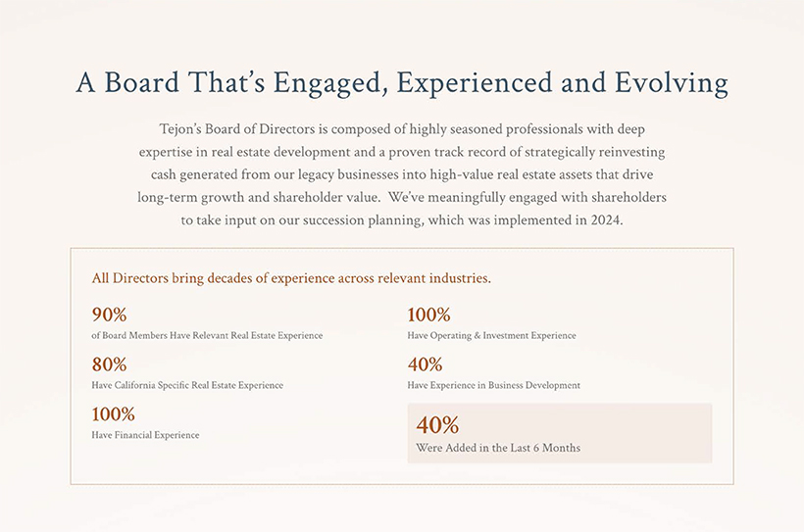This screenshot has height=532, width=804.
Task: Select the "Have Financial Experience" label
Action: coord(145,435)
